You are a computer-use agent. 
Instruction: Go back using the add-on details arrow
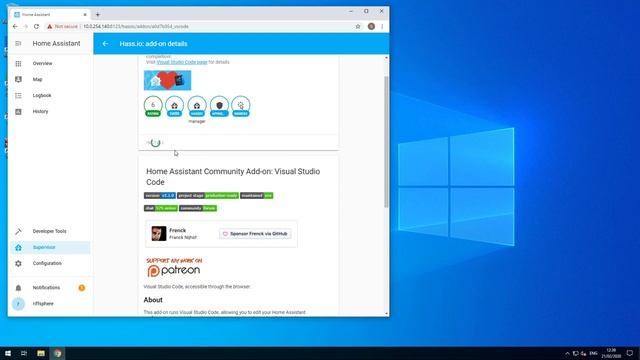click(x=105, y=44)
